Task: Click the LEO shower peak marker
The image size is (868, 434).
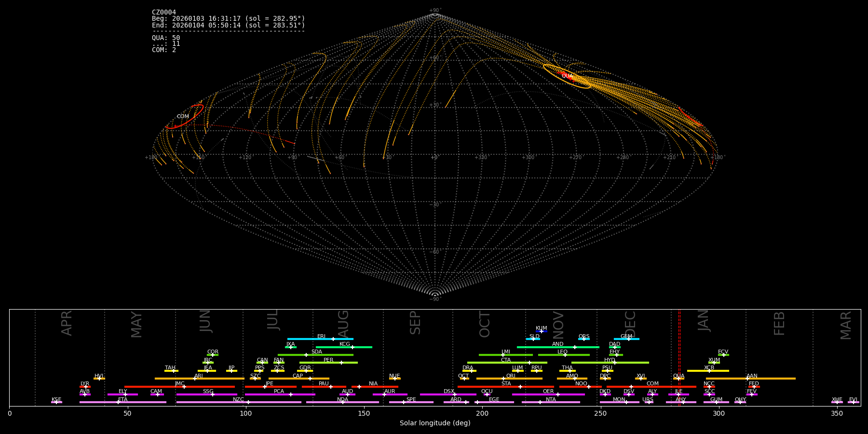Action: [x=565, y=355]
